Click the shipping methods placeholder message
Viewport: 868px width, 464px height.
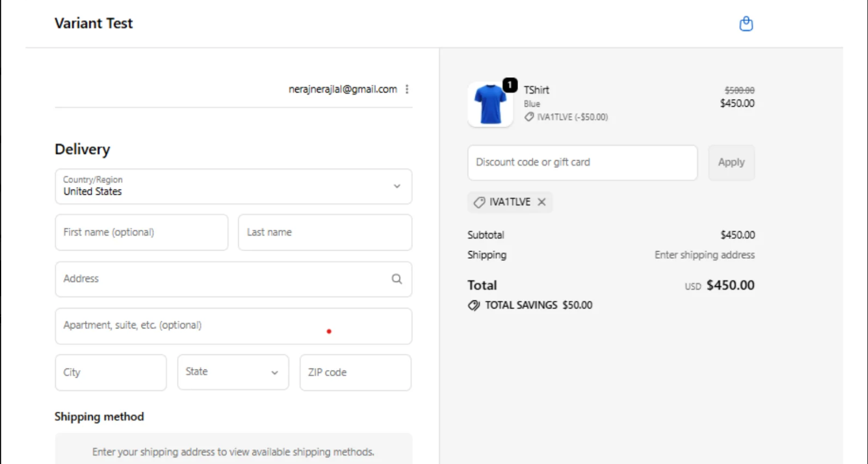[x=234, y=452]
